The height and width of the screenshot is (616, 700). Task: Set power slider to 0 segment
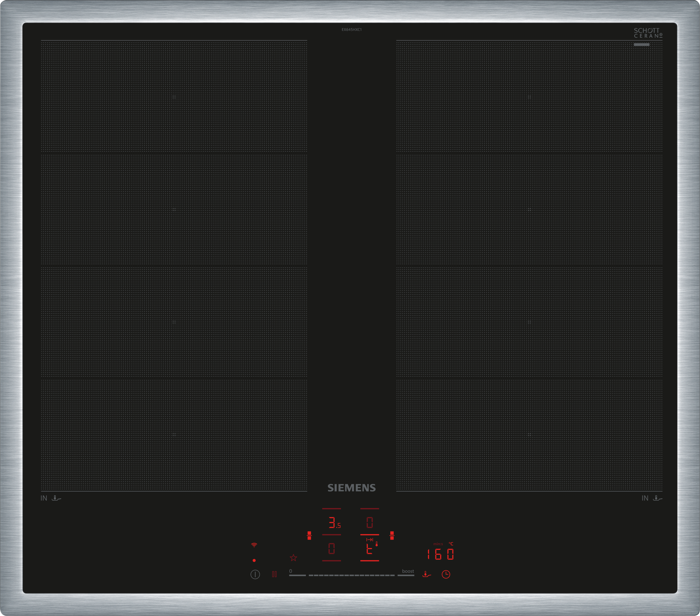click(x=297, y=576)
